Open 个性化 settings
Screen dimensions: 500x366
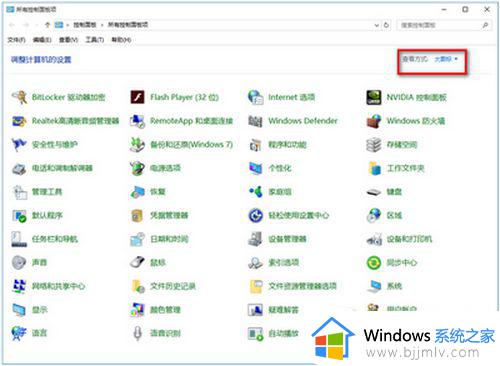[x=270, y=168]
